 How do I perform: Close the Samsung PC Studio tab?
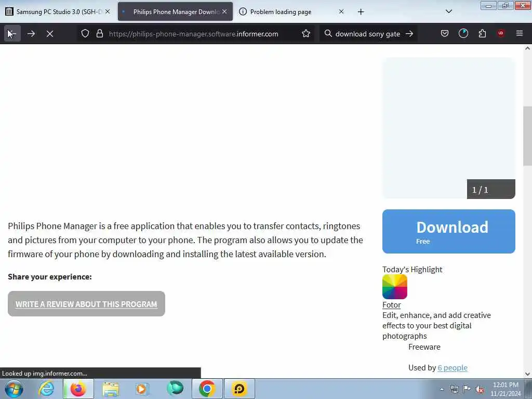(x=108, y=11)
